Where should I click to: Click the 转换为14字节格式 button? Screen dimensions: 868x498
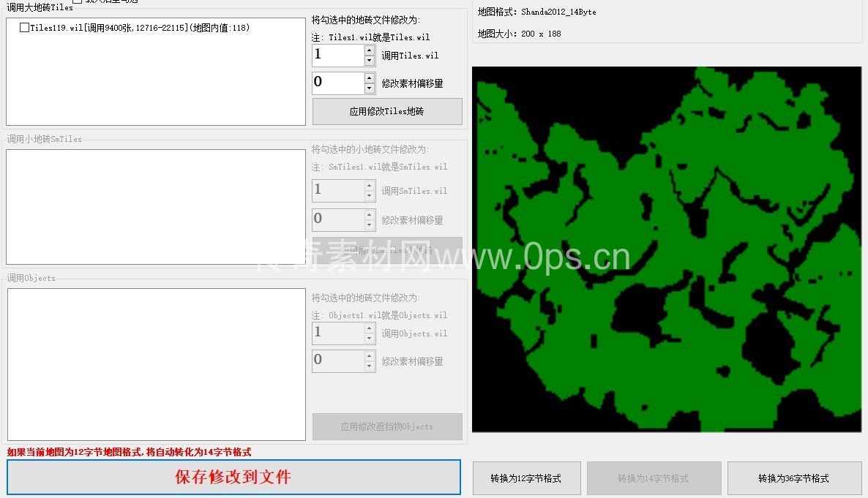[x=654, y=478]
